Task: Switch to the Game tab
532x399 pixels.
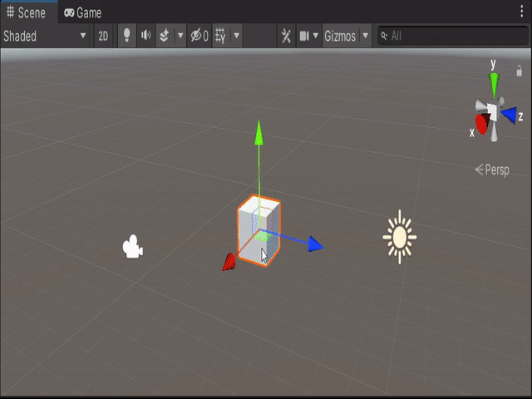Action: [x=83, y=13]
